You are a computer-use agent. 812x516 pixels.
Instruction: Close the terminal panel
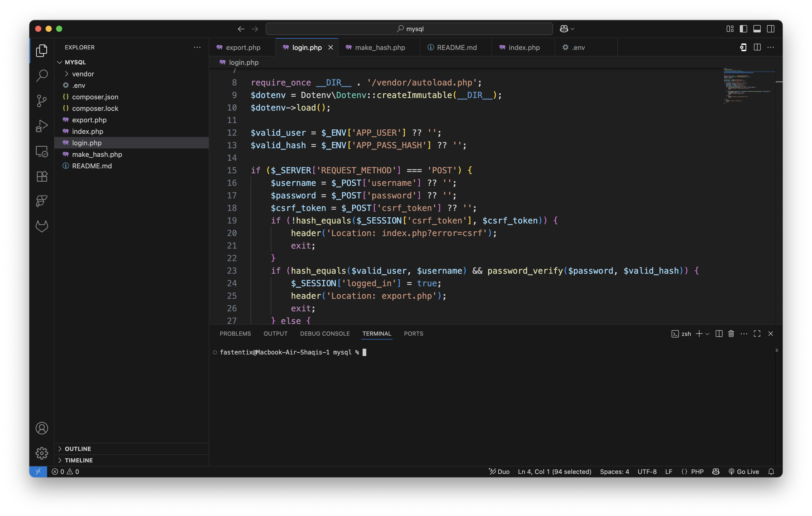point(770,333)
